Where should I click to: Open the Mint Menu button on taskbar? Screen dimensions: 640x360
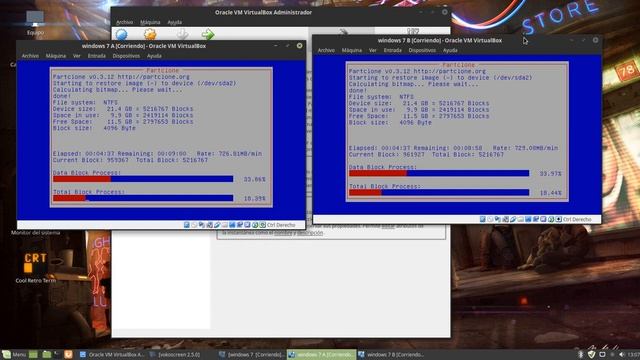point(14,355)
